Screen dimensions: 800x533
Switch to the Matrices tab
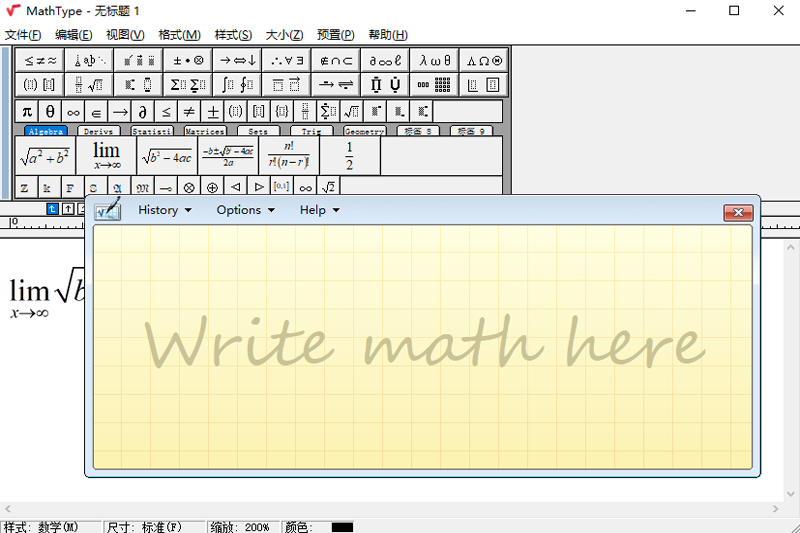coord(204,131)
